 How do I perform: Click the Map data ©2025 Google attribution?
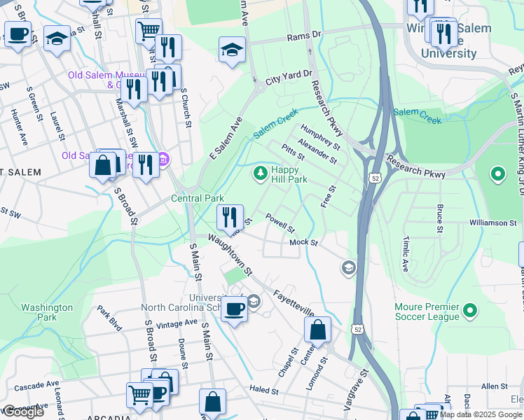pos(481,414)
